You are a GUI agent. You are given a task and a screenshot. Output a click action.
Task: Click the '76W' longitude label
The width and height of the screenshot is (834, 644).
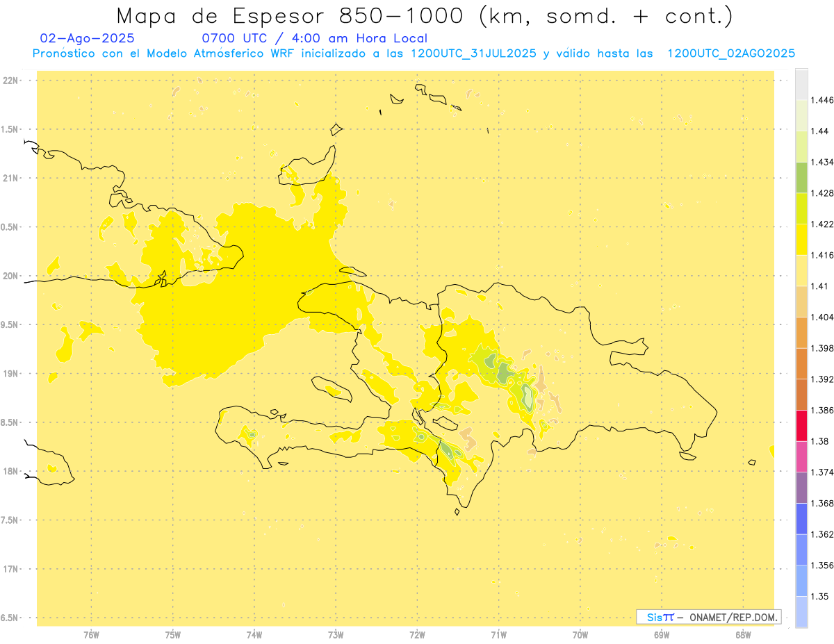click(x=91, y=635)
